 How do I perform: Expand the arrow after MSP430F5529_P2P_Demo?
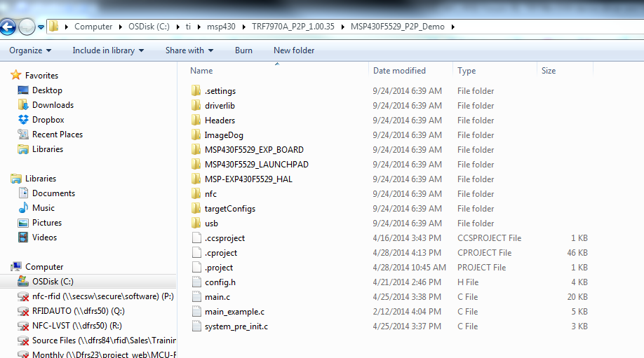tap(453, 27)
